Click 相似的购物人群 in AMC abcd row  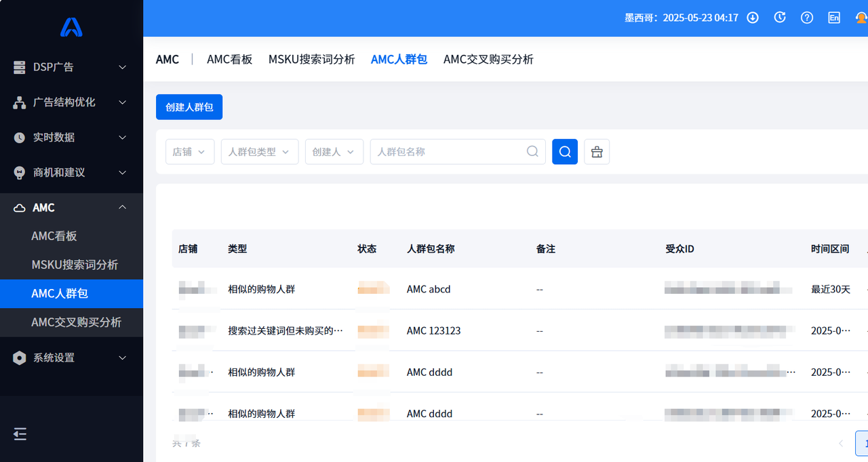coord(262,289)
